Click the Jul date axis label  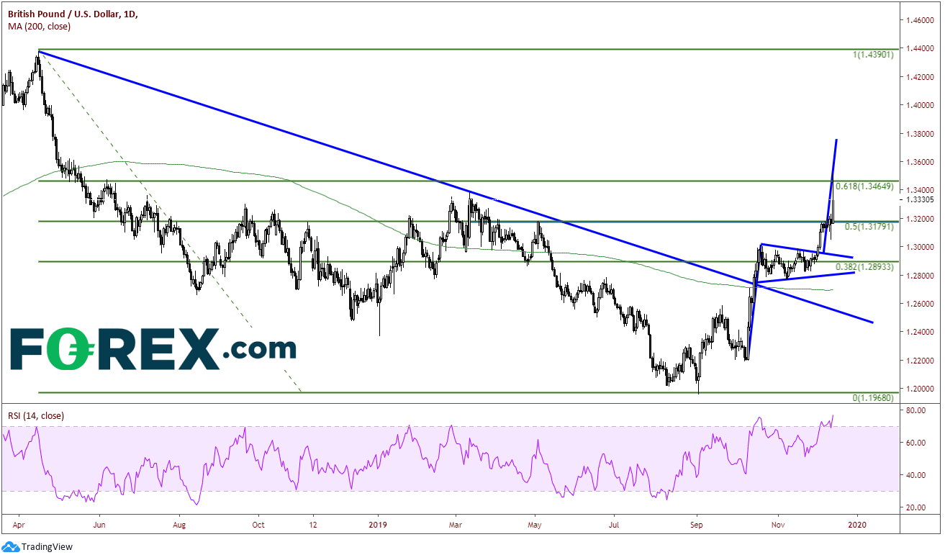tap(615, 525)
